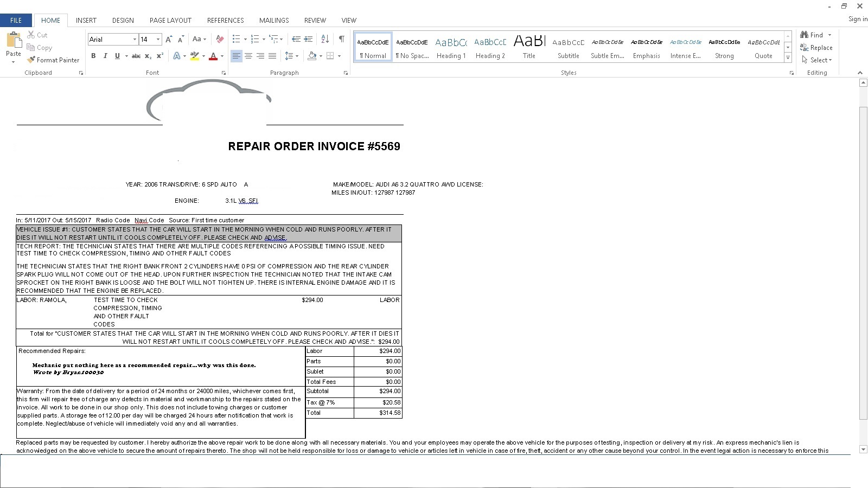Click the vertical scrollbar down arrow

863,449
